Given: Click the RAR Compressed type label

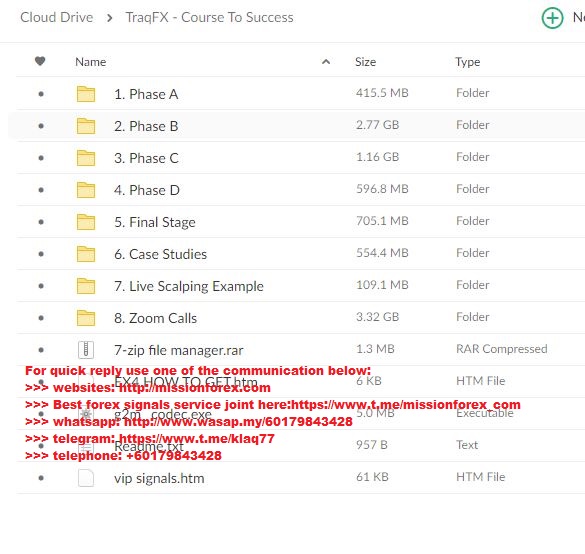Looking at the screenshot, I should [x=501, y=349].
